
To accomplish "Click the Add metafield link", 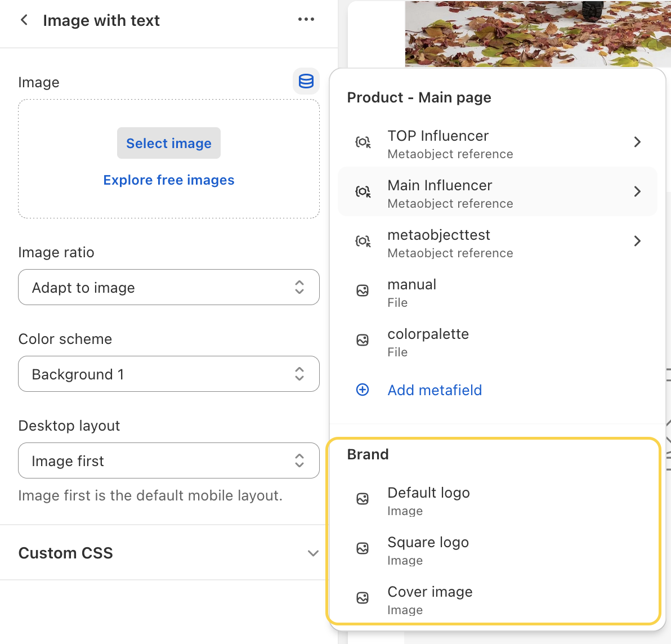I will point(435,390).
